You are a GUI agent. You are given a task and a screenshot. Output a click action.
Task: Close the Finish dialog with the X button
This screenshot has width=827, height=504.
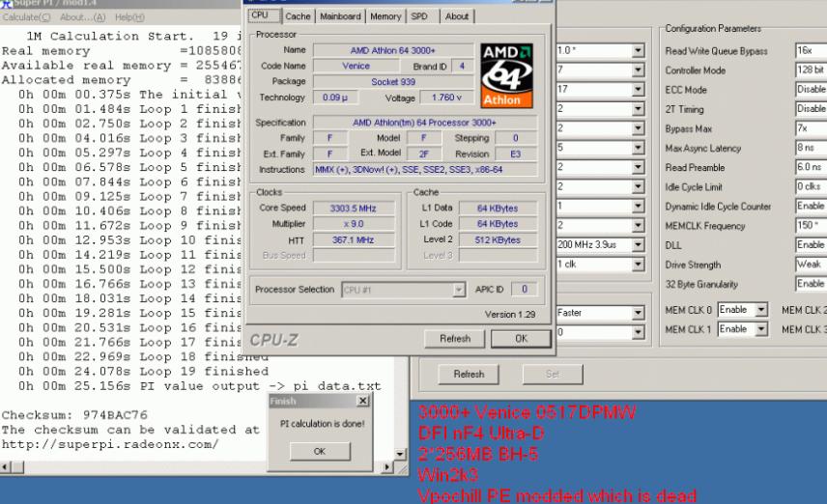pos(363,402)
